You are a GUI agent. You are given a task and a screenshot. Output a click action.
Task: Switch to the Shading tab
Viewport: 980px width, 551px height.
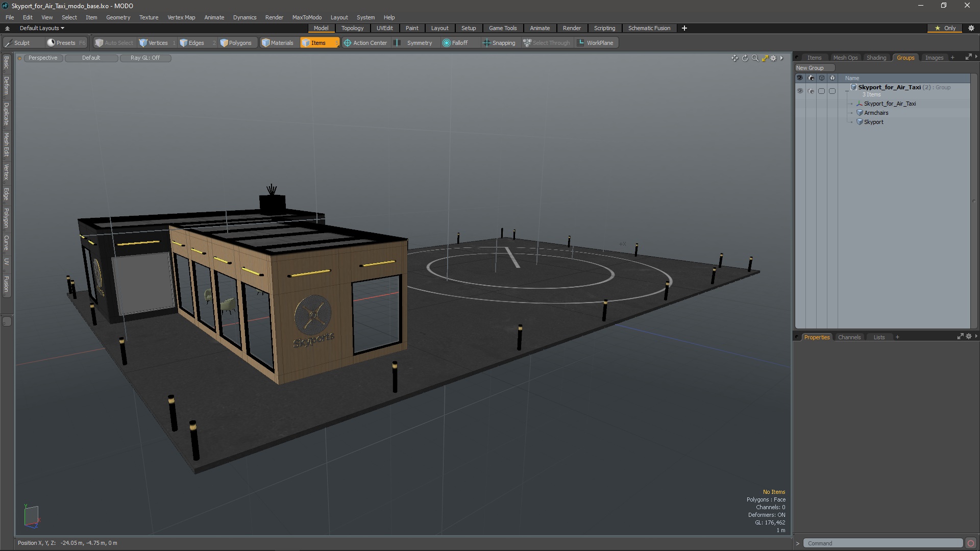[876, 57]
